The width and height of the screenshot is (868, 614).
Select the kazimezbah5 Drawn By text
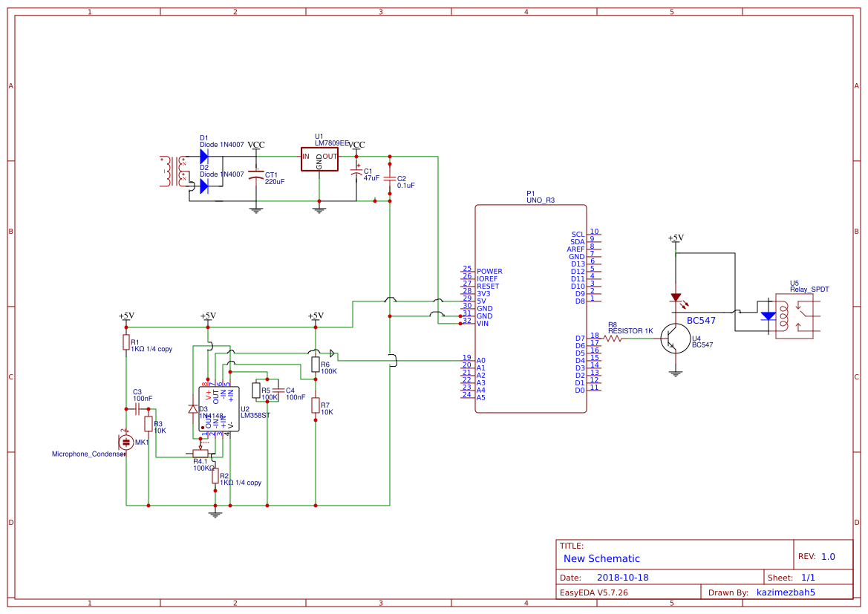tap(786, 592)
